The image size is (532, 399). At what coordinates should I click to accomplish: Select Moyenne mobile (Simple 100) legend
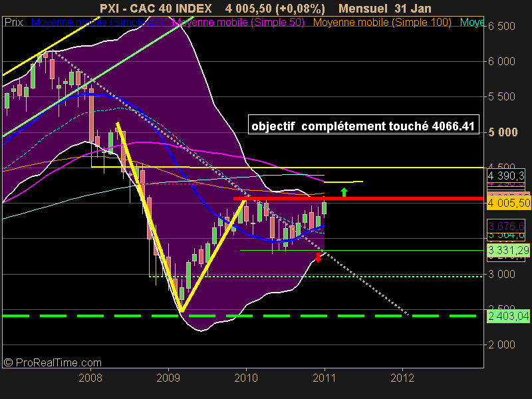click(382, 23)
